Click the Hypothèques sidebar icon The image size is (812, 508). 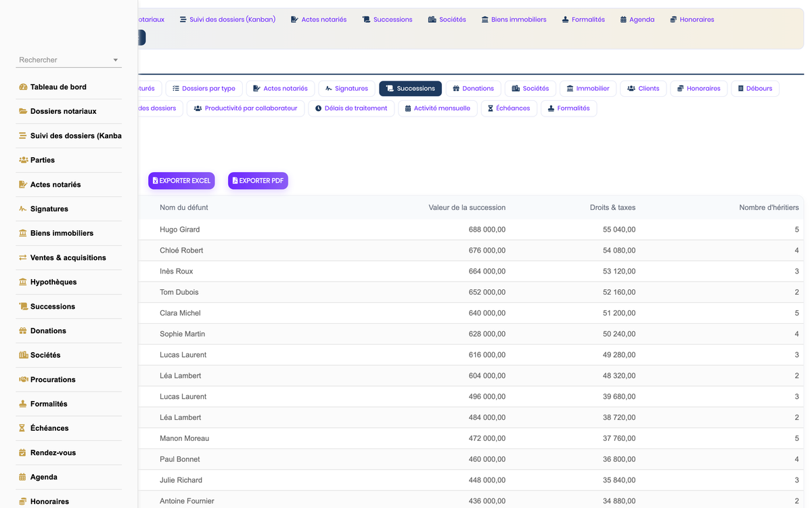(23, 282)
